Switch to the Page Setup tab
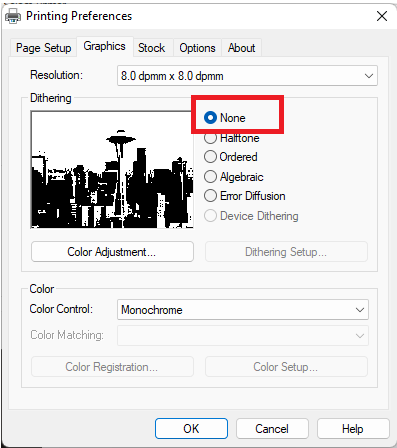The width and height of the screenshot is (397, 448). (43, 48)
